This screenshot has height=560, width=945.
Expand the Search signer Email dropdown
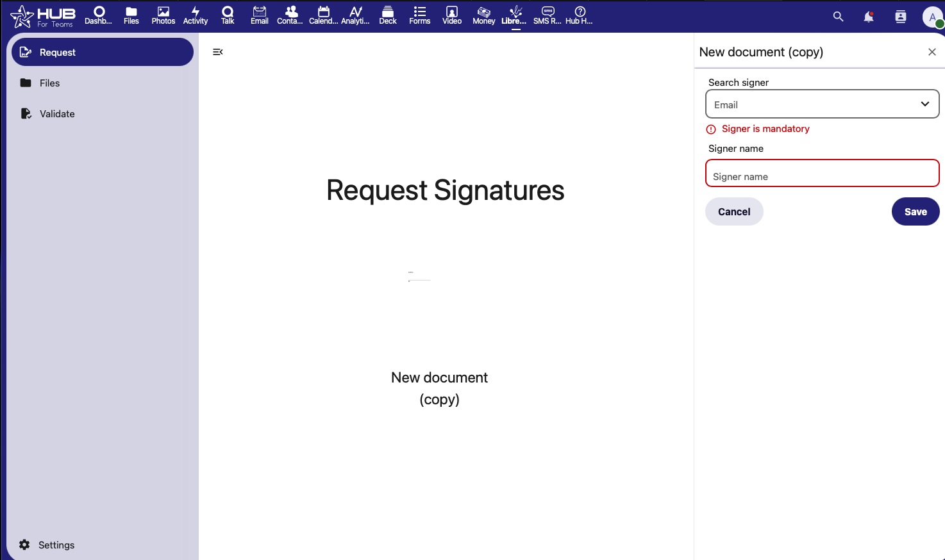(x=822, y=104)
